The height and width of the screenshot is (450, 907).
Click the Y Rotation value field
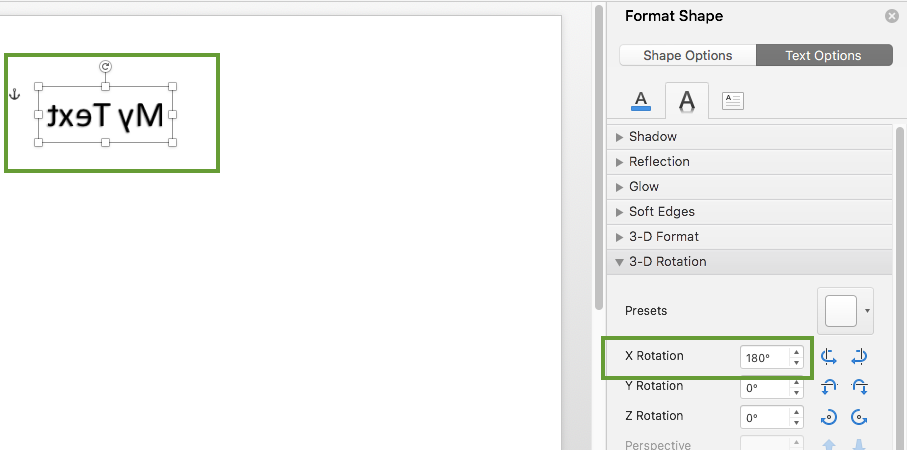[x=765, y=388]
